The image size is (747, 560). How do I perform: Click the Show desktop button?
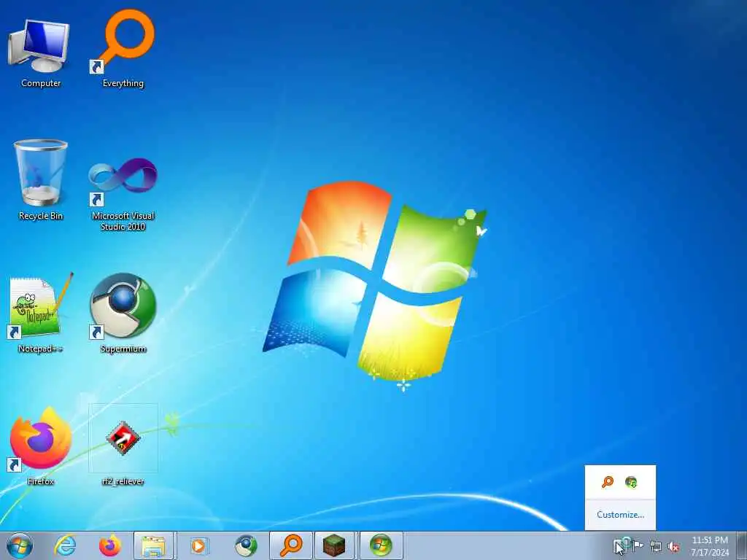[x=742, y=545]
